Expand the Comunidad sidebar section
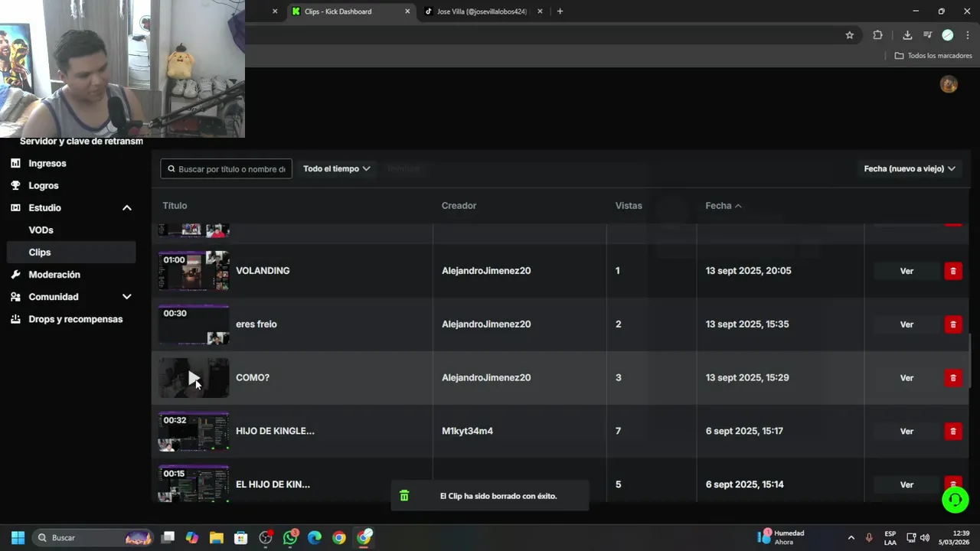The height and width of the screenshot is (551, 980). coord(127,297)
